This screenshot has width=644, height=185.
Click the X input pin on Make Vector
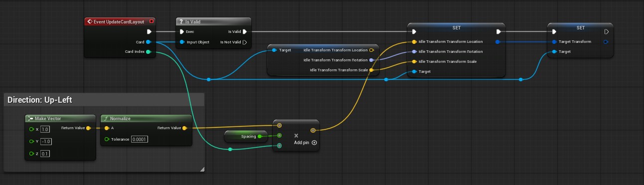pyautogui.click(x=31, y=129)
